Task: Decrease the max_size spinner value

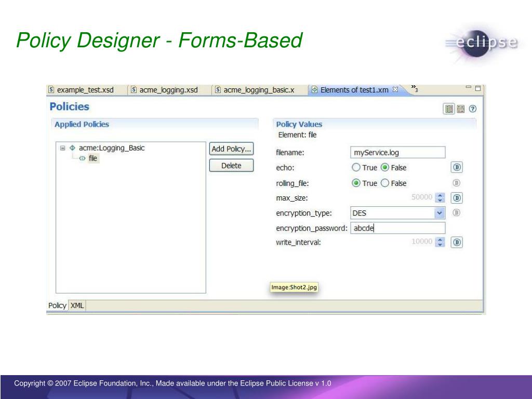Action: 440,200
